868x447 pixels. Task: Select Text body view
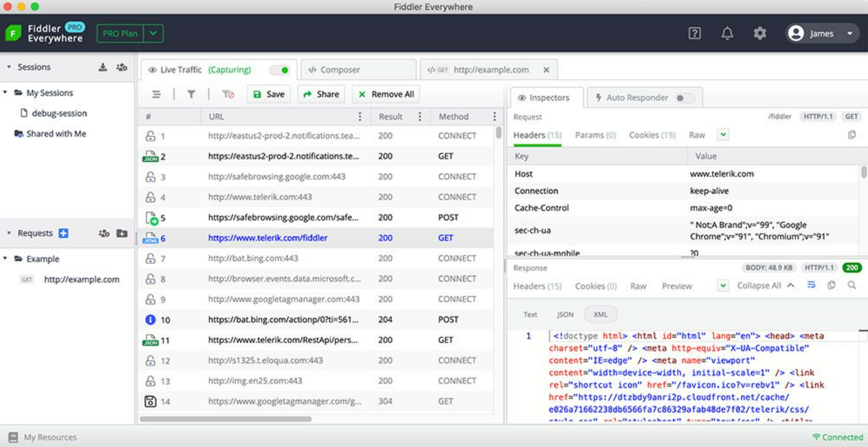(x=530, y=315)
